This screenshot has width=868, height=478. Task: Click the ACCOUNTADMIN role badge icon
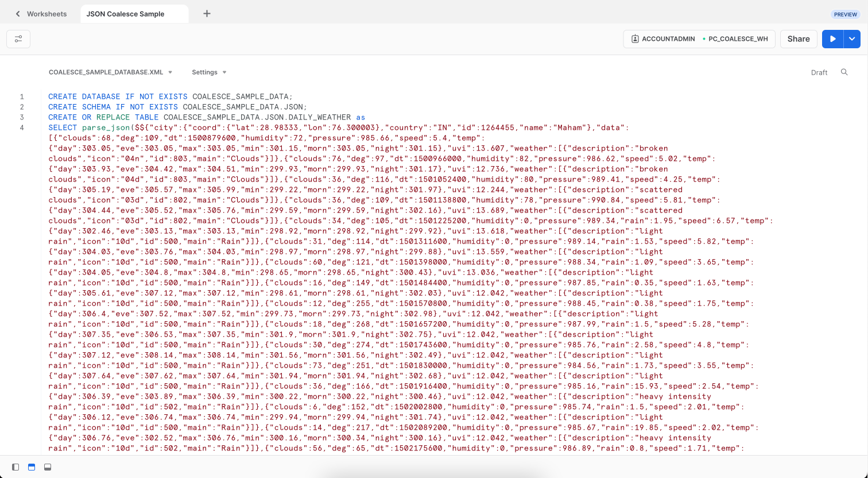pyautogui.click(x=635, y=39)
